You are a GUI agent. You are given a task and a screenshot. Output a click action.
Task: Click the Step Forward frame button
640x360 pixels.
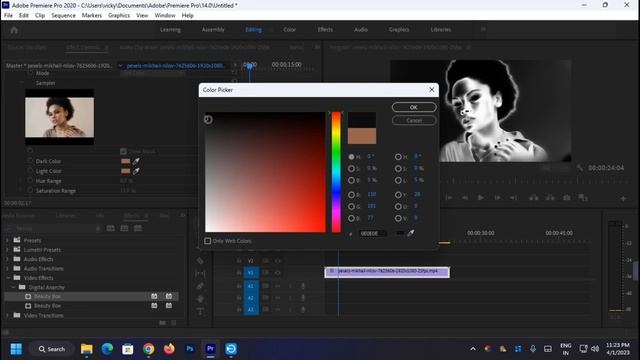point(497,198)
